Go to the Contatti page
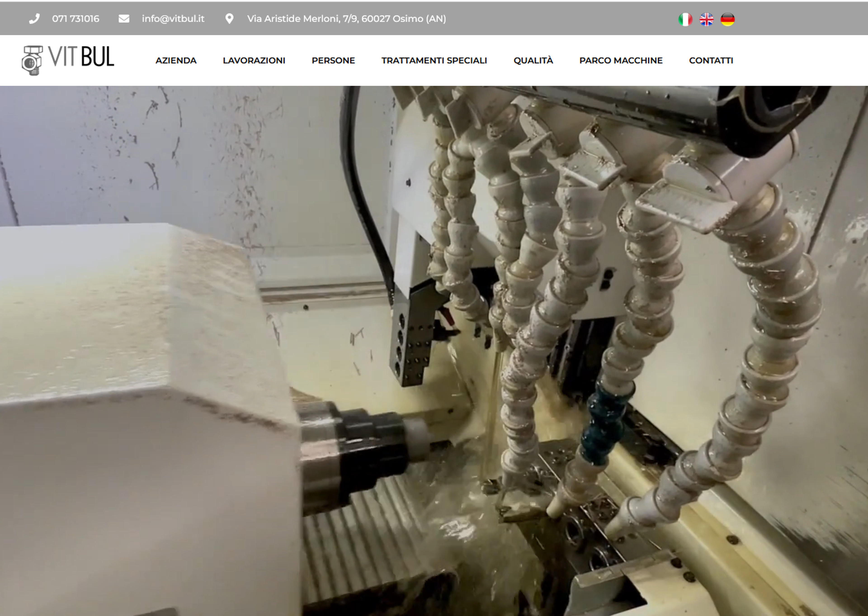 [x=711, y=61]
